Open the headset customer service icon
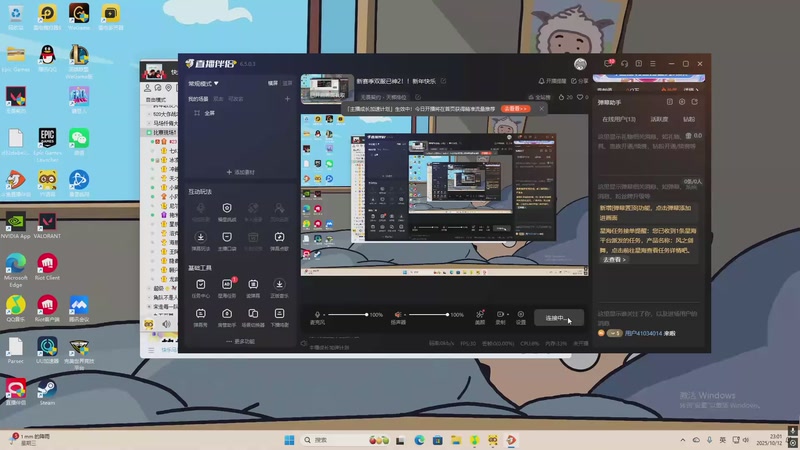 tap(624, 64)
